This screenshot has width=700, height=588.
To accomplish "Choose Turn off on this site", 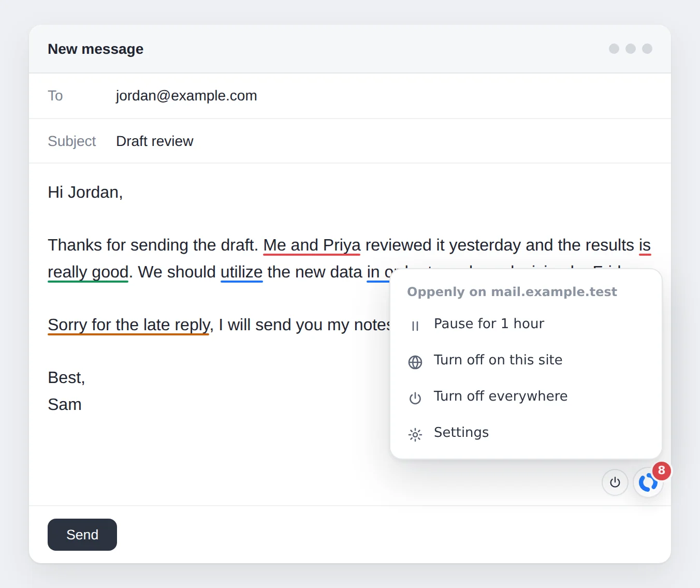I will coord(526,360).
